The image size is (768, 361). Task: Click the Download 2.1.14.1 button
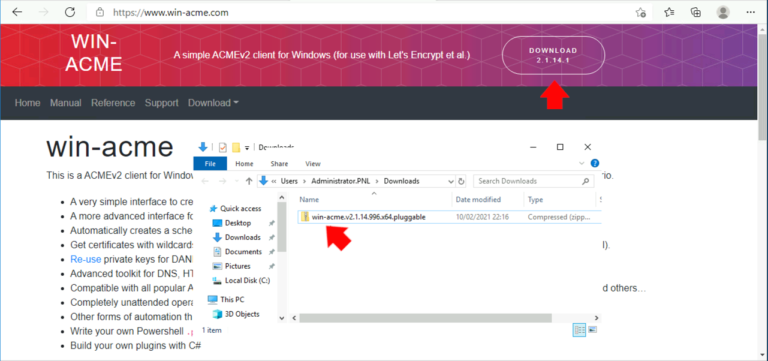pos(553,55)
